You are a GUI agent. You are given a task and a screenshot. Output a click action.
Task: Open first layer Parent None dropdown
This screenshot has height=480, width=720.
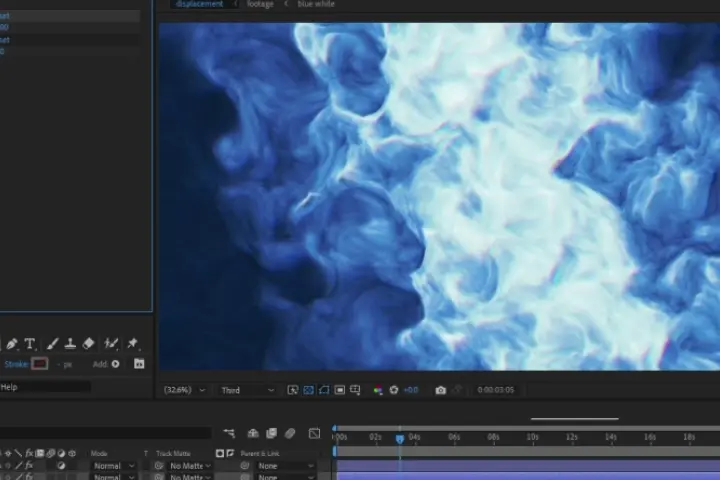285,466
